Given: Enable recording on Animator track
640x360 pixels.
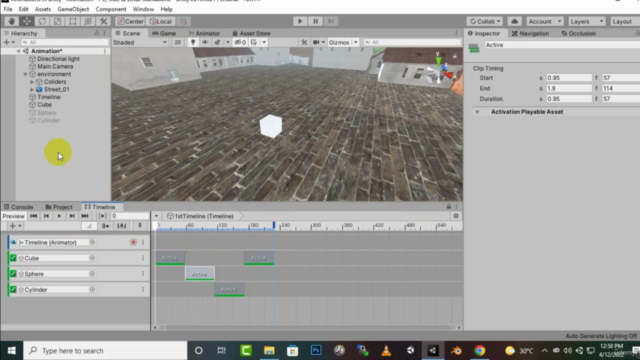Looking at the screenshot, I should point(133,242).
